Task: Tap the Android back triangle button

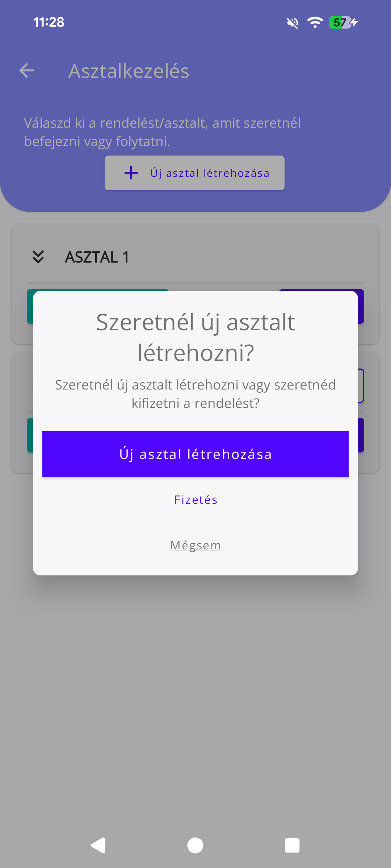Action: (98, 845)
